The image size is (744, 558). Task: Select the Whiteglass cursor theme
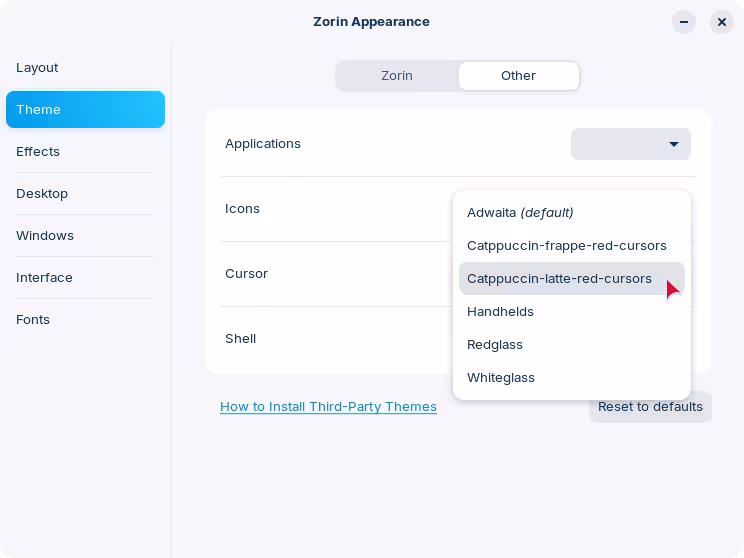501,378
